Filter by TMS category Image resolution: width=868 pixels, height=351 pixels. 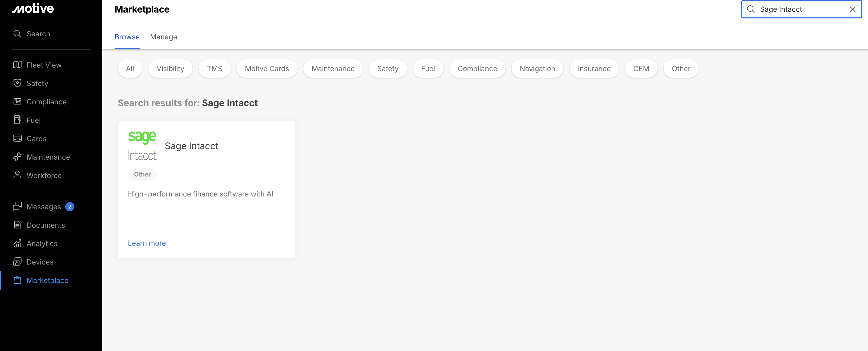[214, 69]
